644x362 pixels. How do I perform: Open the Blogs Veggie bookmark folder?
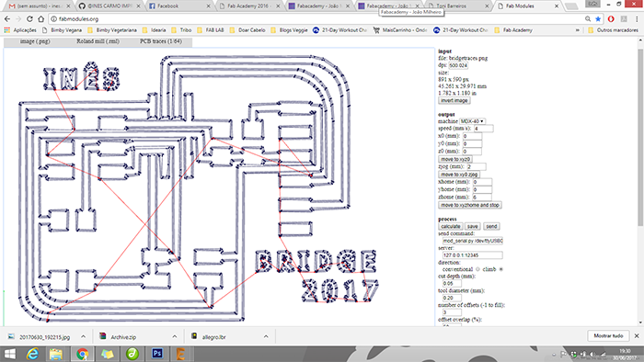(x=289, y=30)
